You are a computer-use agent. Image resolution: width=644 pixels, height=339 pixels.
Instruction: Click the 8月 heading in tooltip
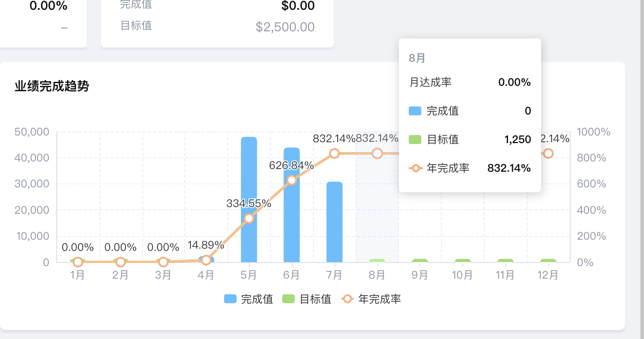point(417,58)
